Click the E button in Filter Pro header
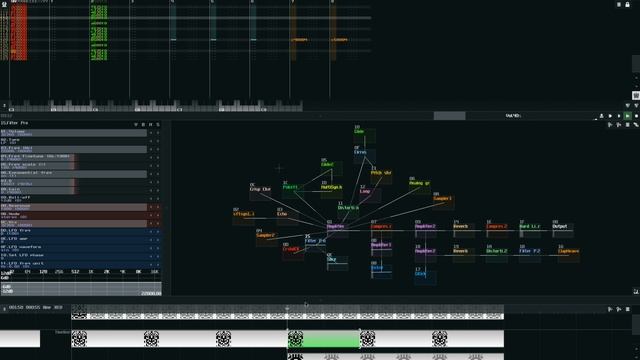This screenshot has width=640, height=360. click(143, 124)
